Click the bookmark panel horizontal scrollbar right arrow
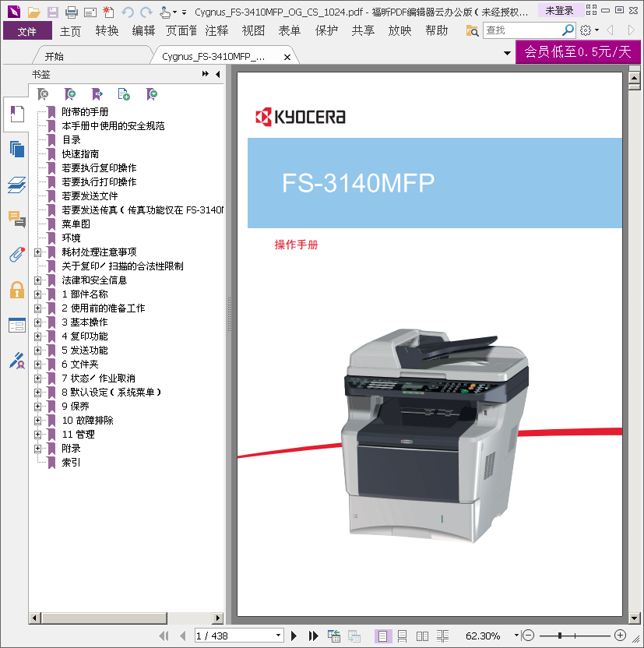The height and width of the screenshot is (648, 644). 218,618
